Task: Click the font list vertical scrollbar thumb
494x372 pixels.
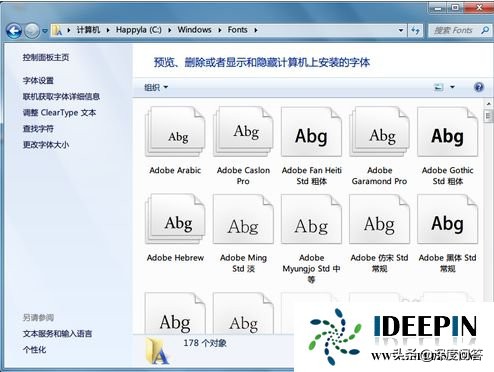Action: (488, 116)
